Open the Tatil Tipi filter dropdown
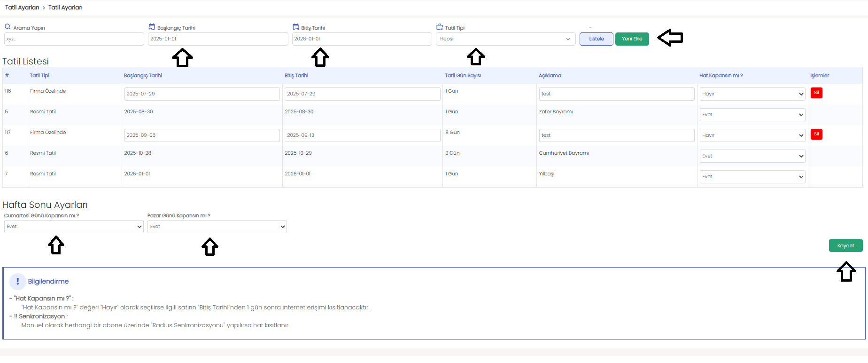The width and height of the screenshot is (868, 363). (x=505, y=39)
